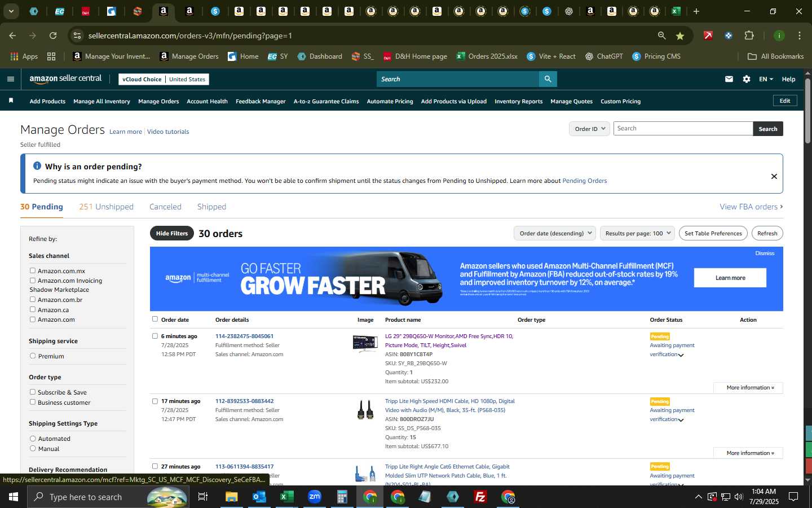Click Set Table Preferences button
The image size is (812, 508).
[713, 233]
